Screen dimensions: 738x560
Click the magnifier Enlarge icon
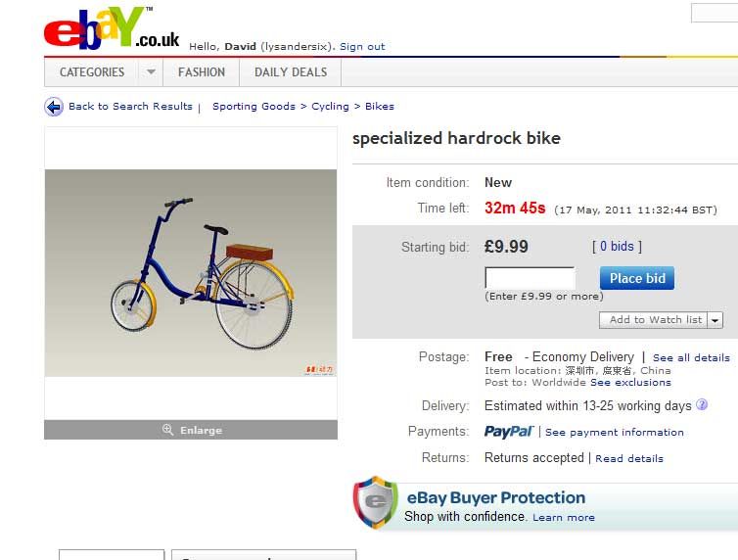(168, 430)
